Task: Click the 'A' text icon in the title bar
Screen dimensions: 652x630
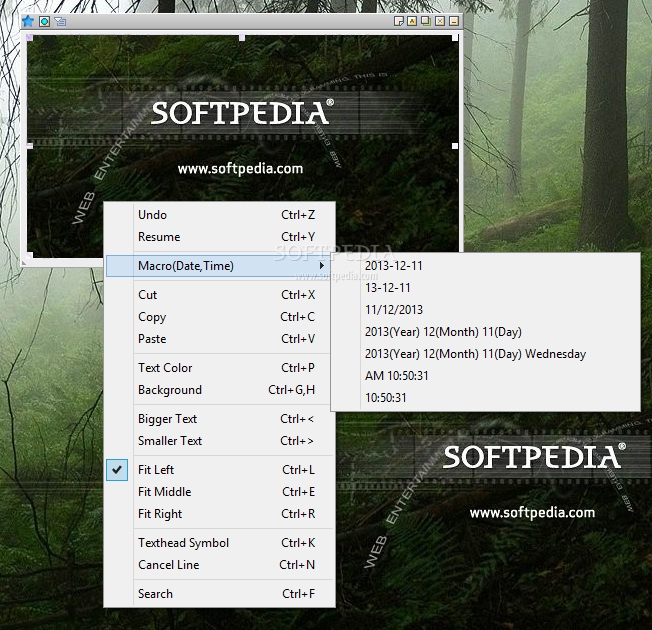Action: [412, 21]
